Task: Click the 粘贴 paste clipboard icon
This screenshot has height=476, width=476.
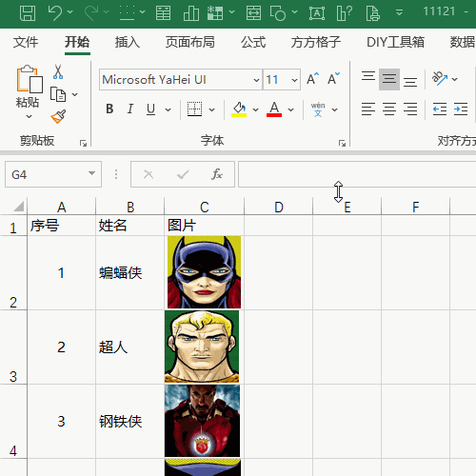Action: click(30, 79)
